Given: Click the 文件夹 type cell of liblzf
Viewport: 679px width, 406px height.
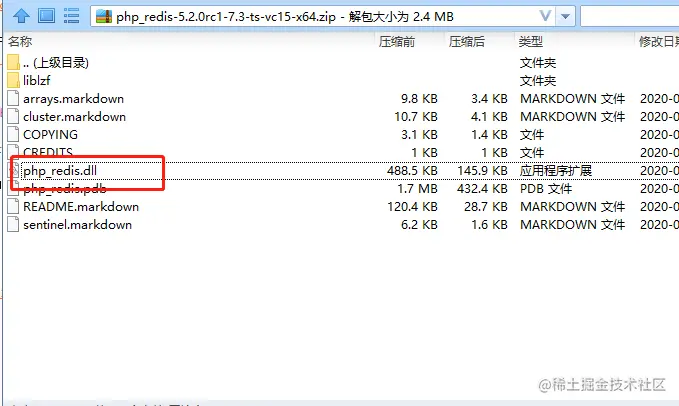Looking at the screenshot, I should [537, 81].
